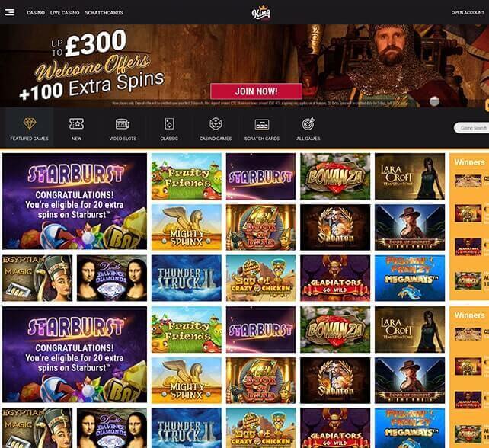Open the Scratchcards menu item
The width and height of the screenshot is (489, 448).
(104, 13)
